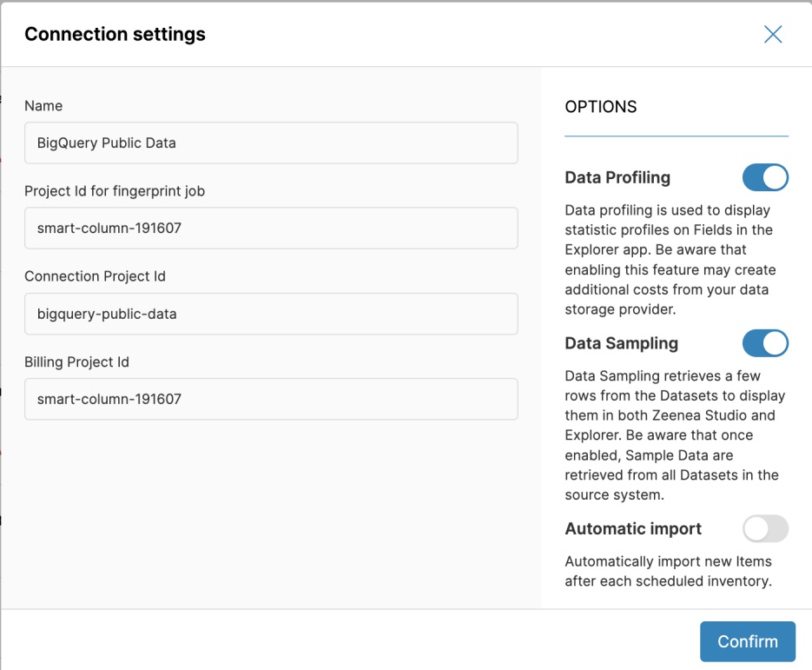Click the Billing Project Id label
The width and height of the screenshot is (812, 670).
click(76, 362)
